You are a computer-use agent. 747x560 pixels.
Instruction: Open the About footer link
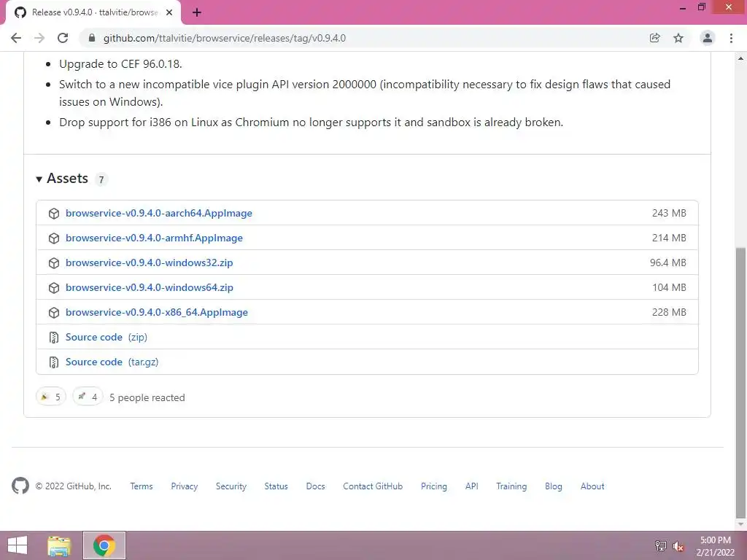tap(592, 486)
